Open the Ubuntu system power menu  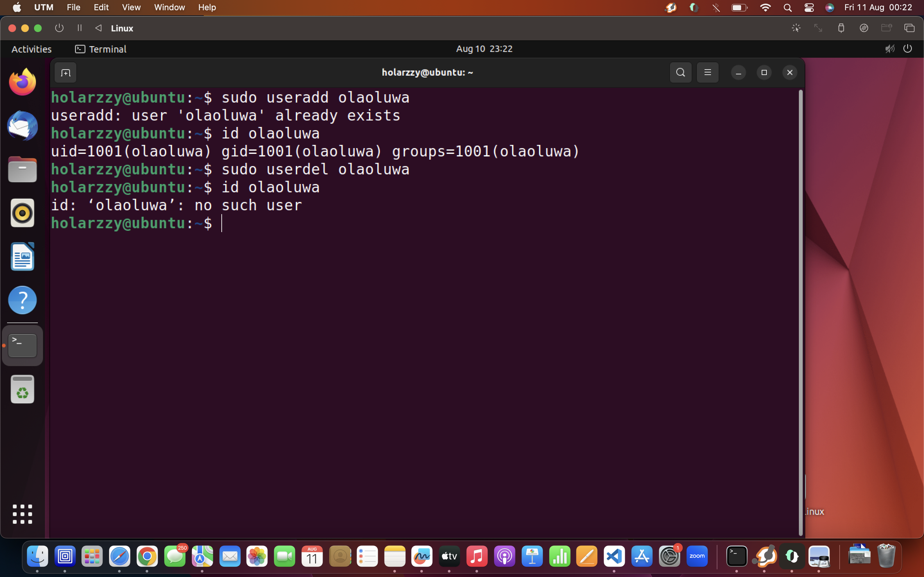(908, 48)
